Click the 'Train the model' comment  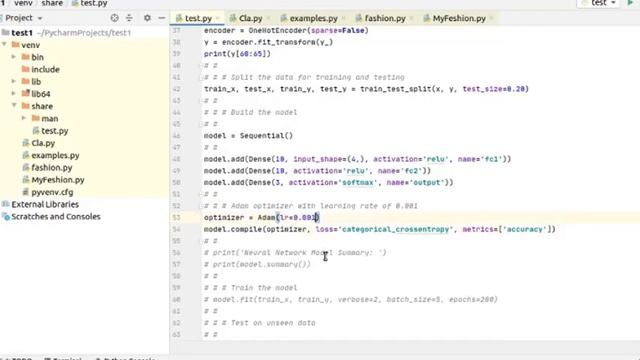coord(264,288)
